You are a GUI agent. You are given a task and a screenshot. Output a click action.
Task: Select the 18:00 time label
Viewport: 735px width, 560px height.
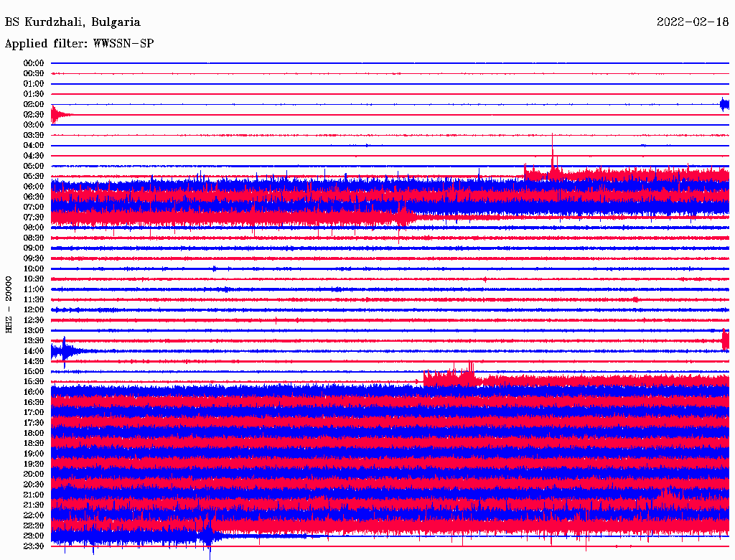34,433
